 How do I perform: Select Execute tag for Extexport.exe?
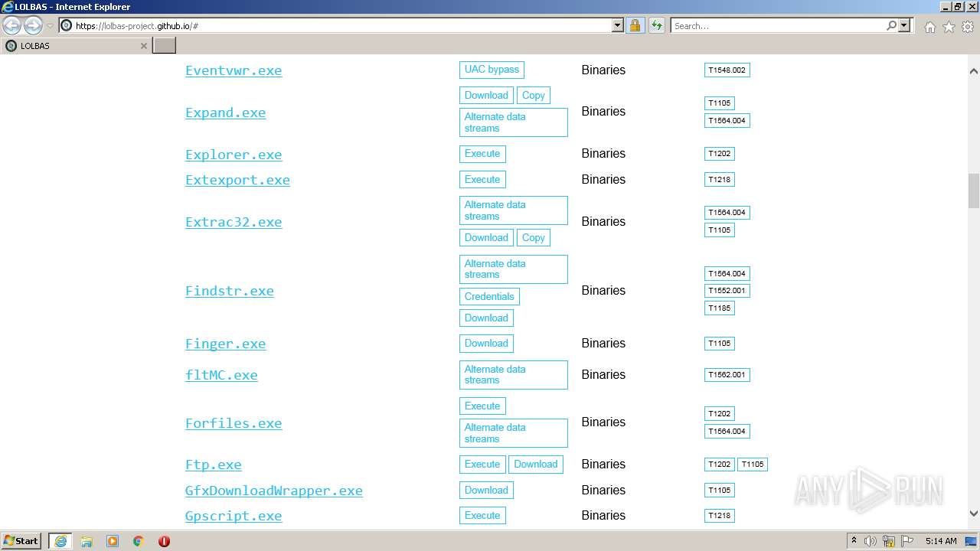[482, 180]
